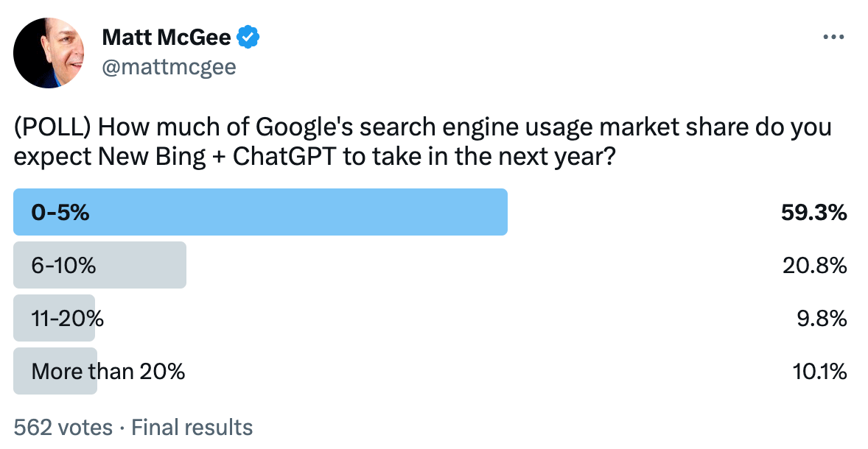
Task: Open Matt McGee's profile picture
Action: coord(49,52)
